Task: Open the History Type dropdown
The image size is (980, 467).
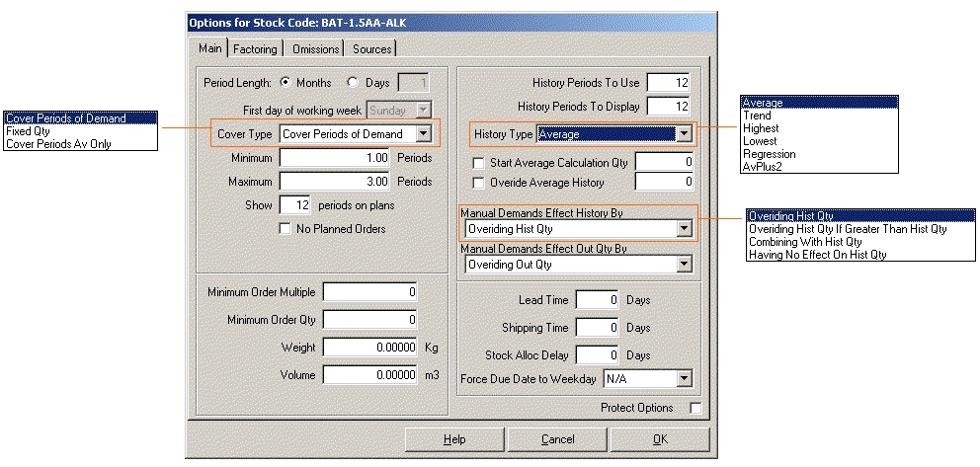Action: coord(683,133)
